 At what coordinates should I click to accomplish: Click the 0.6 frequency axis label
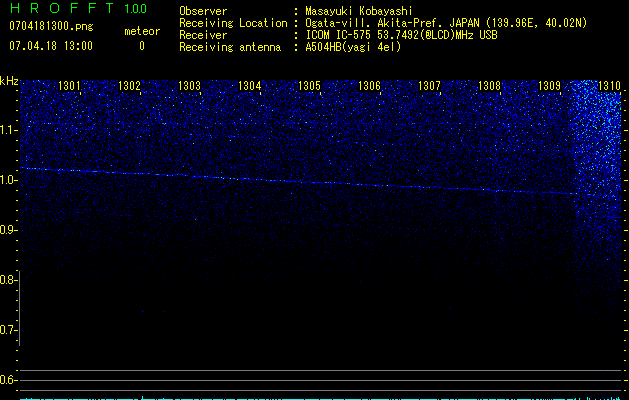pyautogui.click(x=8, y=380)
